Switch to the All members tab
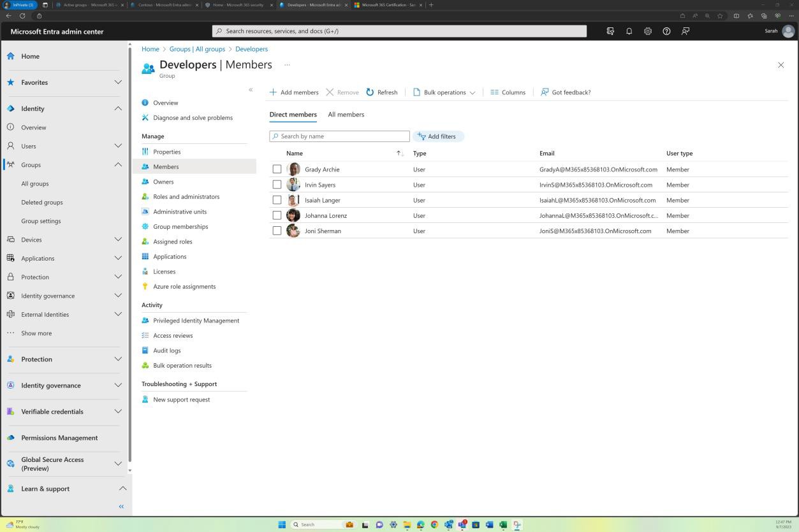This screenshot has width=799, height=532. [346, 114]
